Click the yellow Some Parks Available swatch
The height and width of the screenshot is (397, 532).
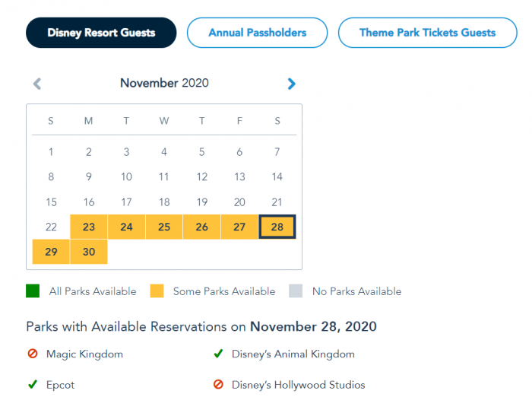click(157, 291)
